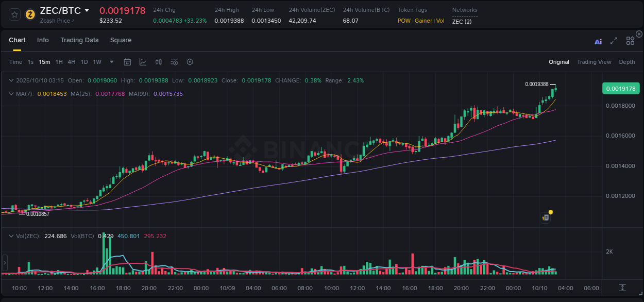Open the ZEC/BTC pair selector dropdown
Image resolution: width=644 pixels, height=302 pixels.
point(87,10)
